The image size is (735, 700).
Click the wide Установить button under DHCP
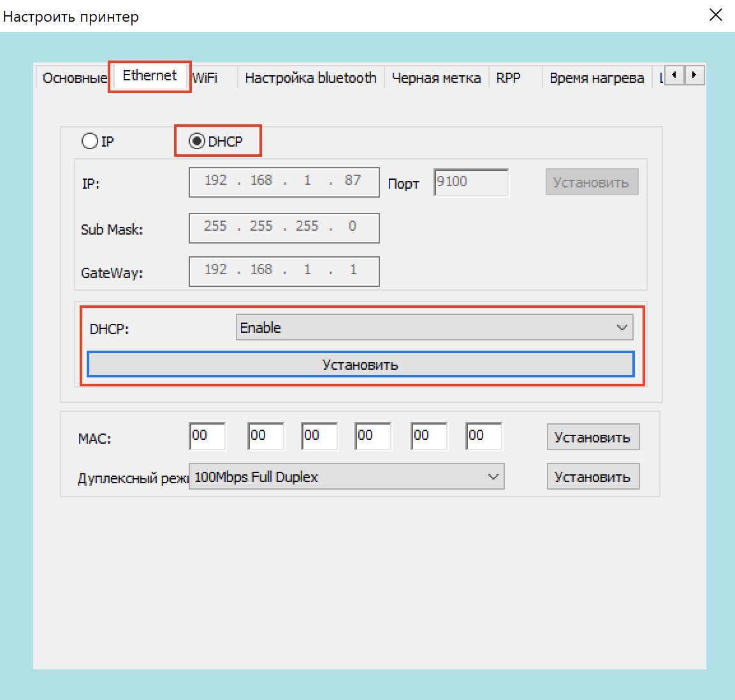[360, 365]
